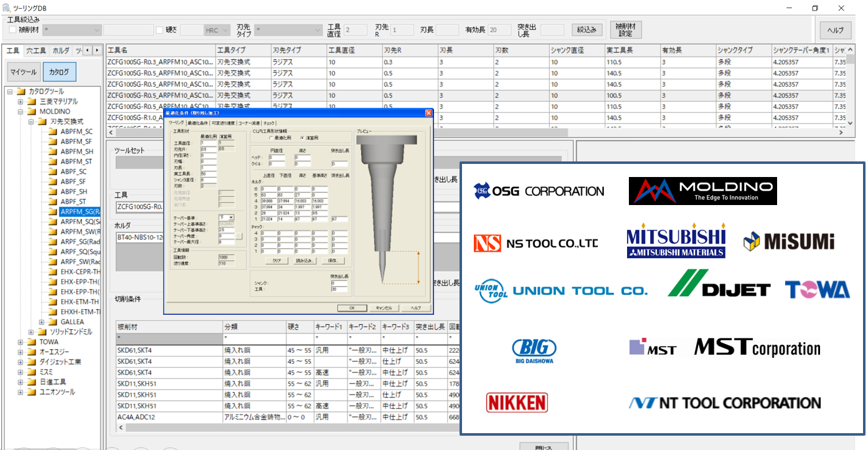
Task: Click the folder icon beside EHX-CEPR-TH
Action: [x=53, y=272]
